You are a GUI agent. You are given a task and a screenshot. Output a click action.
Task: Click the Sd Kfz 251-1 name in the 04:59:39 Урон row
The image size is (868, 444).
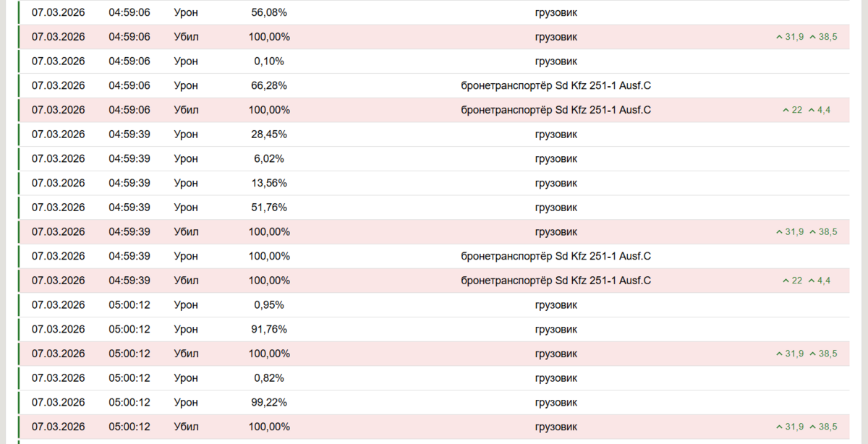click(556, 257)
